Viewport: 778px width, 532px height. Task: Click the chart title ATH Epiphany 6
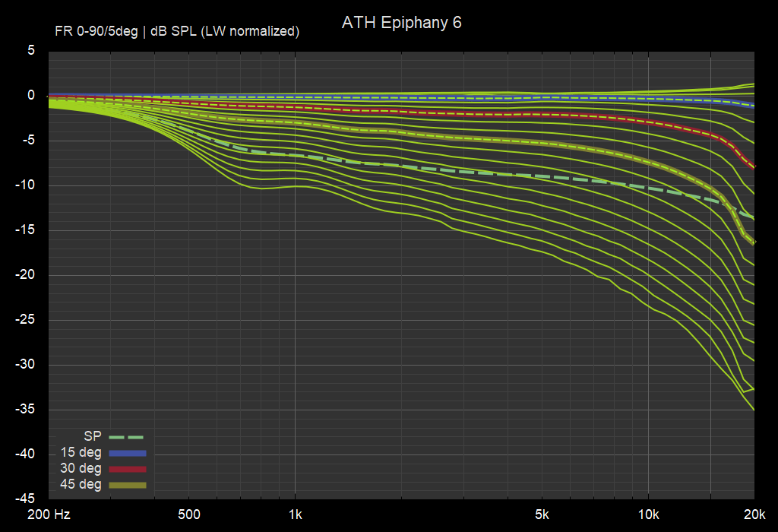[x=401, y=23]
